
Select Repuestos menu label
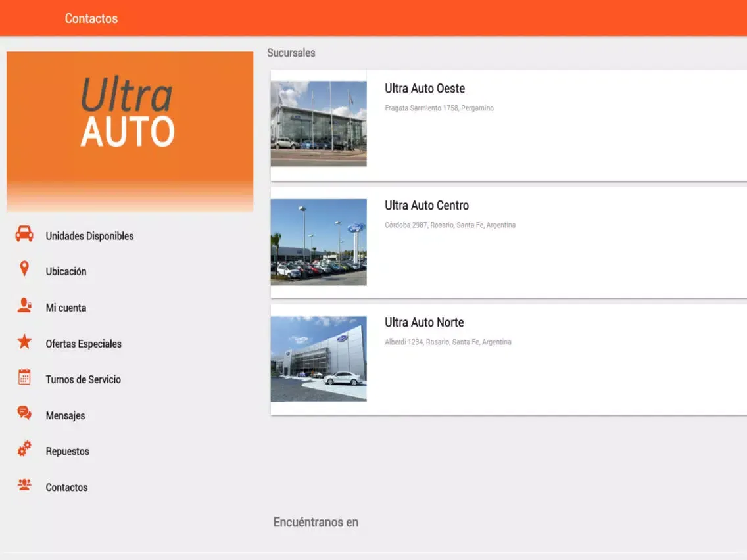click(67, 452)
